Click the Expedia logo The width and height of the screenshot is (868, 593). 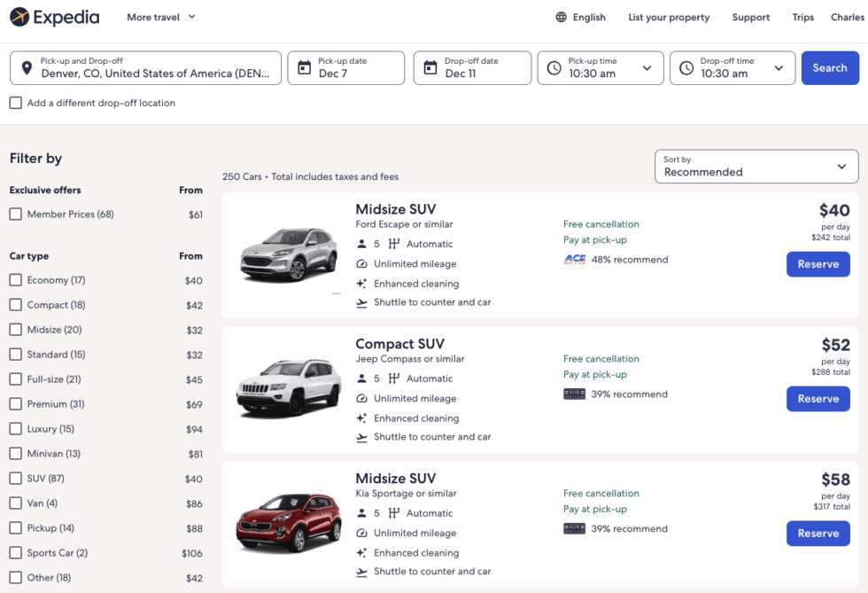coord(54,17)
